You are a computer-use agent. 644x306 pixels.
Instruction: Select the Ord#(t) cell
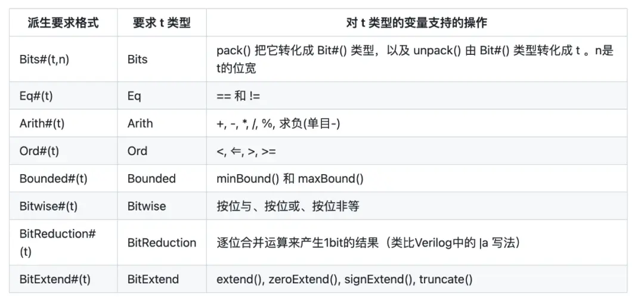39,151
